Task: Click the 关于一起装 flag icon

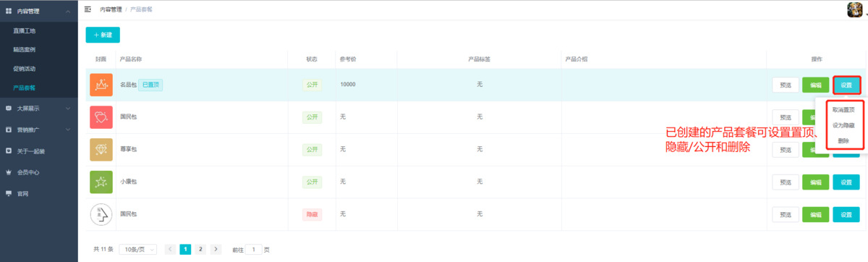Action: tap(8, 151)
